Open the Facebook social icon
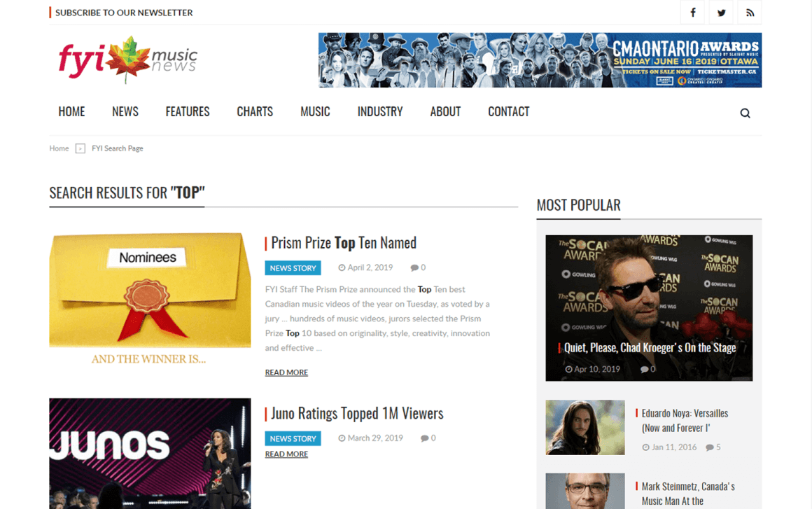Image resolution: width=812 pixels, height=509 pixels. (692, 13)
